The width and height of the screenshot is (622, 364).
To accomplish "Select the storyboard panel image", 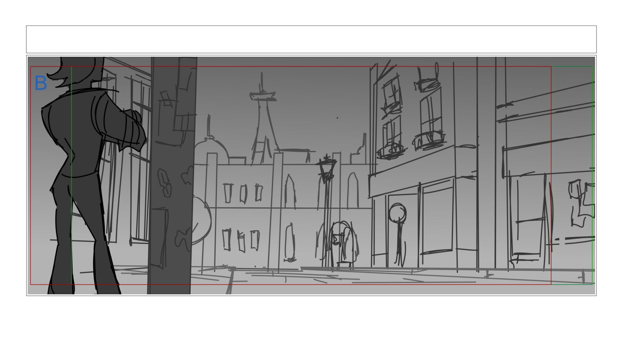I will tap(311, 175).
